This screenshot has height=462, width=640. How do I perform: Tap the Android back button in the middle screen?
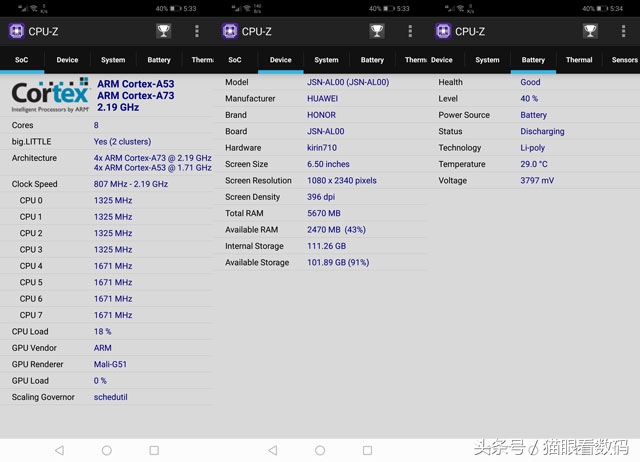pos(273,450)
